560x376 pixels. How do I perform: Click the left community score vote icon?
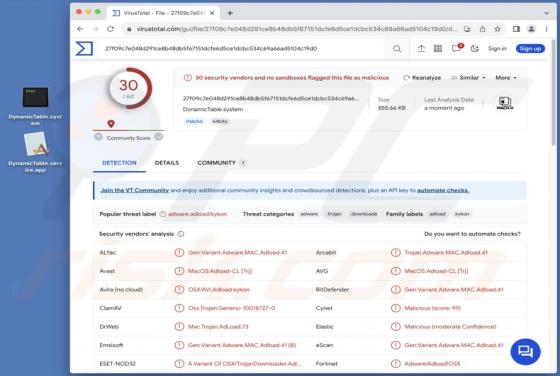[98, 137]
